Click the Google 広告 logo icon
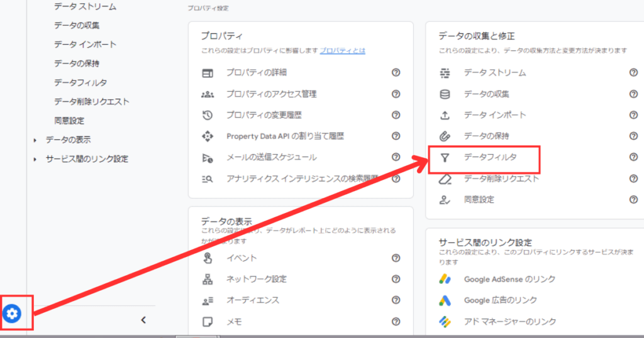 point(445,301)
